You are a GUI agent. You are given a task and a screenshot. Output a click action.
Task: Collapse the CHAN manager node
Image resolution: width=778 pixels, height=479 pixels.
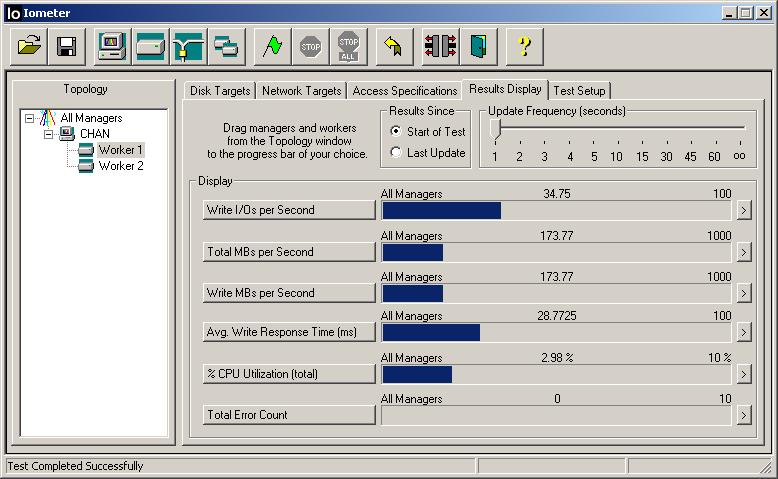(48, 134)
